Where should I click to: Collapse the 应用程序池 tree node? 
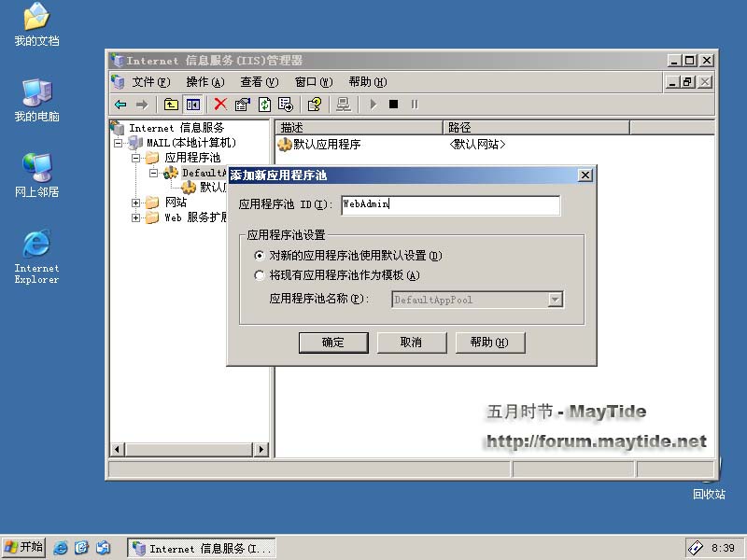coord(136,158)
